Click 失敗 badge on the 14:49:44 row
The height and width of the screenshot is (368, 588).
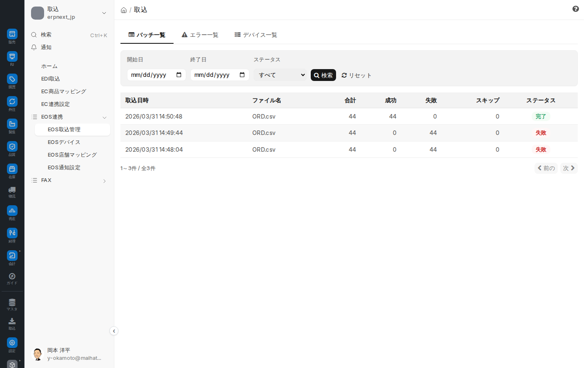point(541,133)
